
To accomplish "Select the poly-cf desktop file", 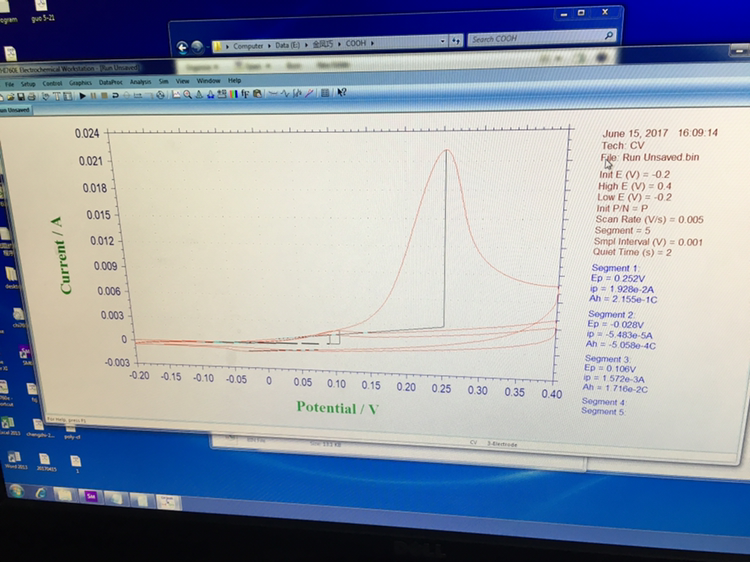I will click(72, 430).
